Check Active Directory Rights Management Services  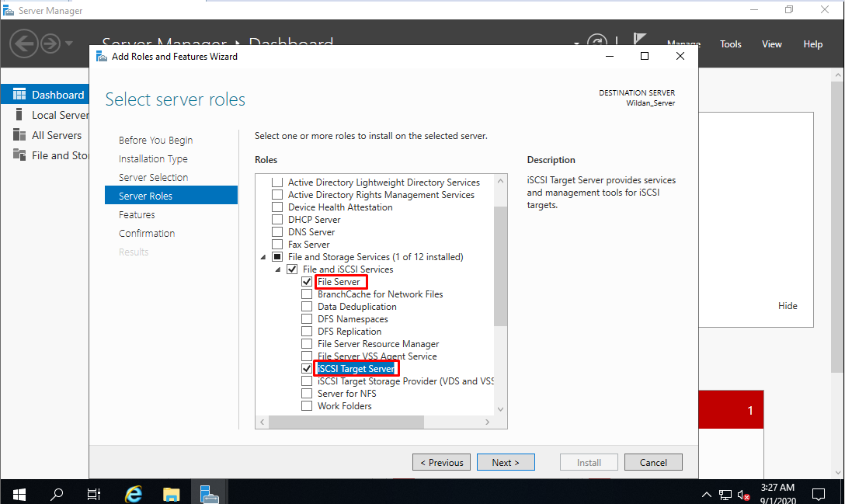click(x=277, y=195)
